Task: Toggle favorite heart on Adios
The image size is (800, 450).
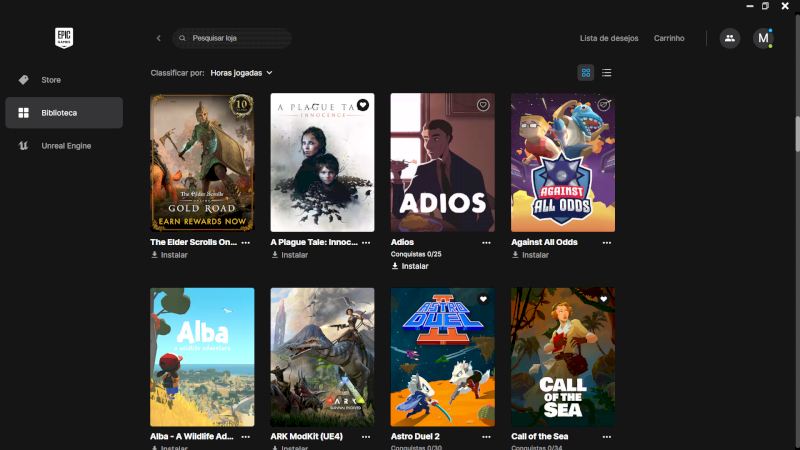Action: click(483, 105)
